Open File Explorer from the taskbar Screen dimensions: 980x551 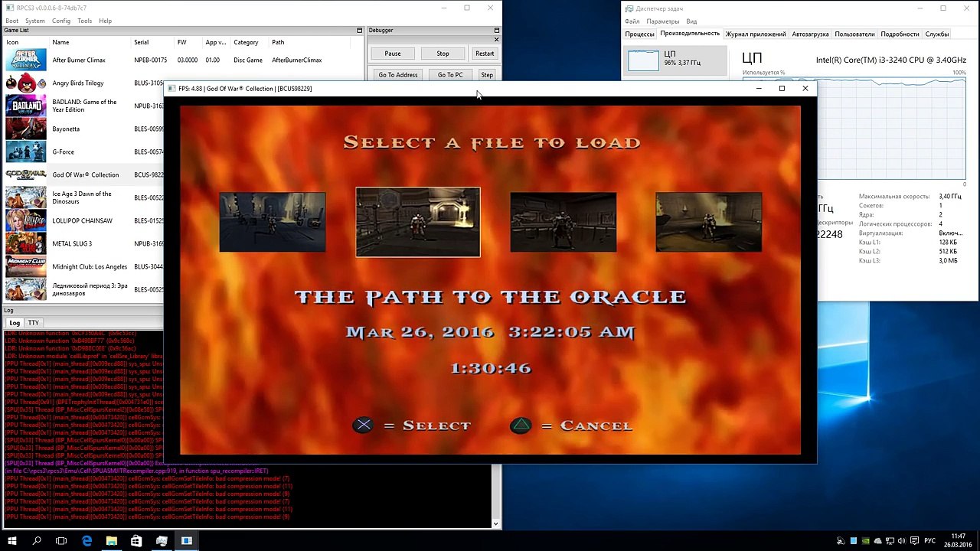111,541
